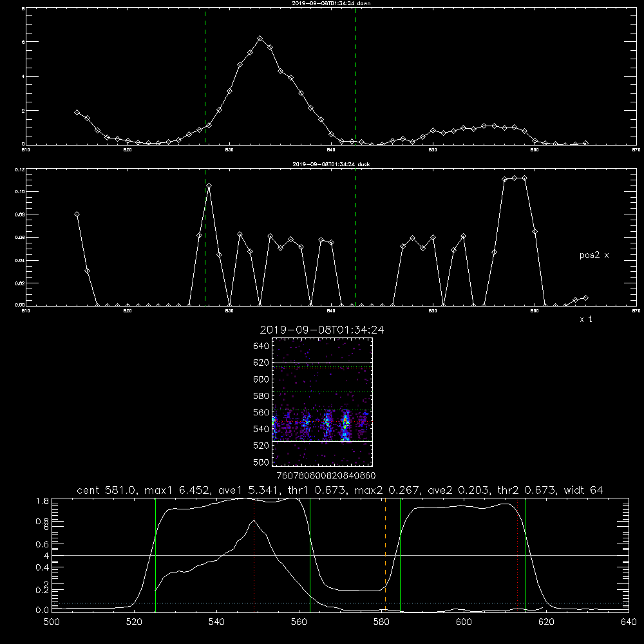Click the left green dashed line in dawn plot
644x644 pixels.
point(205,77)
